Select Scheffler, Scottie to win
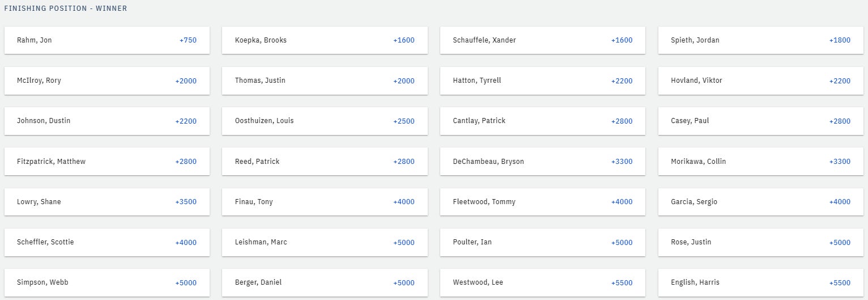The width and height of the screenshot is (868, 300). coord(107,242)
